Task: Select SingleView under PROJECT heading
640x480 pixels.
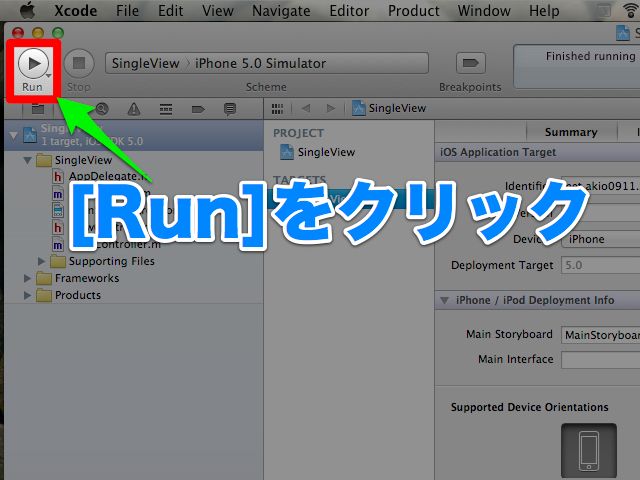Action: [326, 152]
